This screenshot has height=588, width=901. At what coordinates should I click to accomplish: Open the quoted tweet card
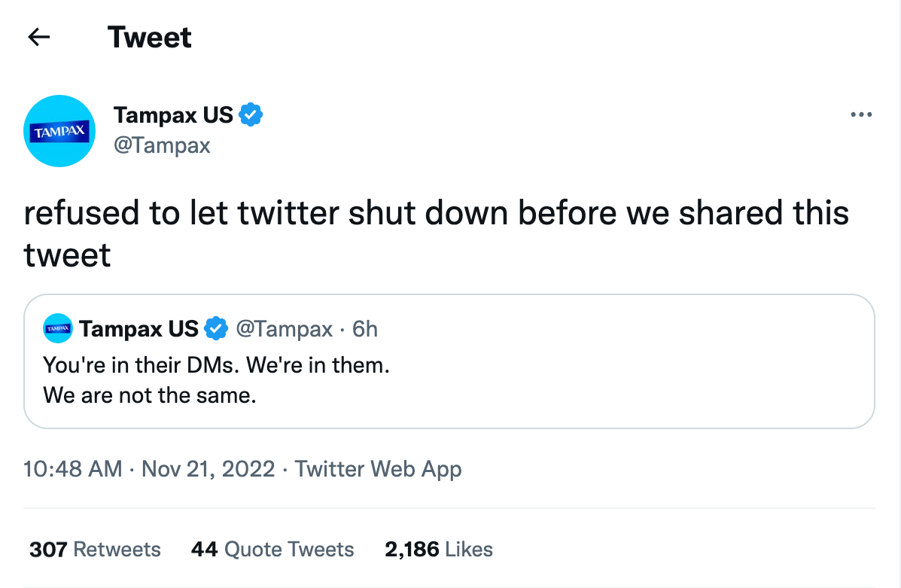coord(450,361)
